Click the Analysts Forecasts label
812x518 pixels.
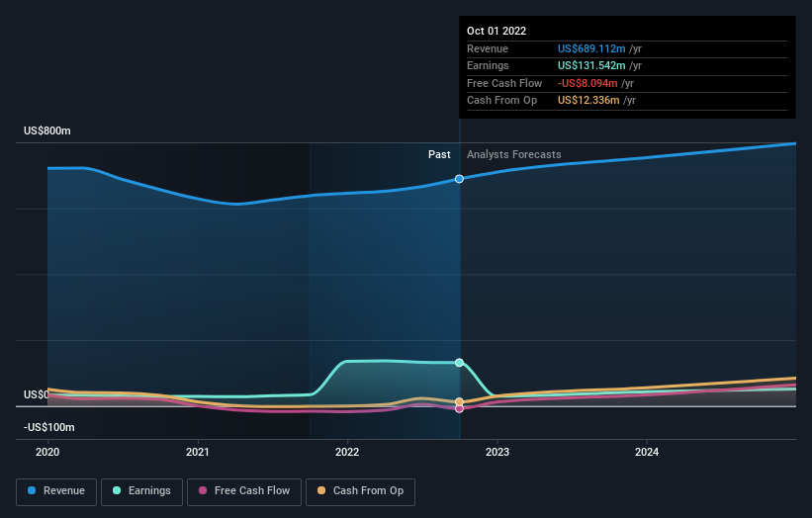pos(513,155)
